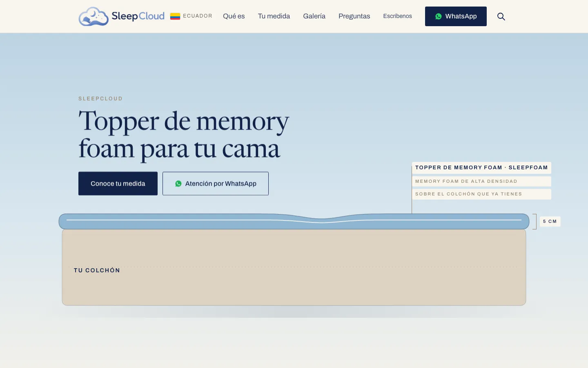Open the Galería menu item
Image resolution: width=588 pixels, height=368 pixels.
click(314, 16)
